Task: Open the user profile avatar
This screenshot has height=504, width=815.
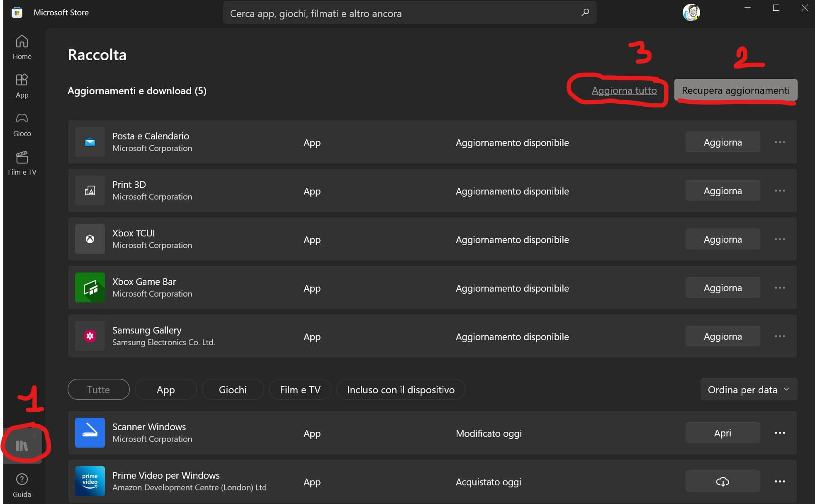Action: [x=691, y=13]
